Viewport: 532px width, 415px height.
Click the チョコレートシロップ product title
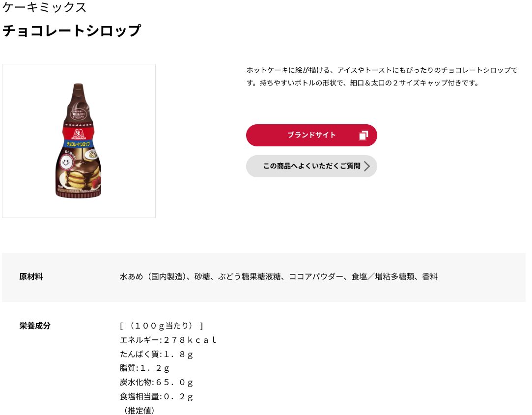click(x=72, y=30)
